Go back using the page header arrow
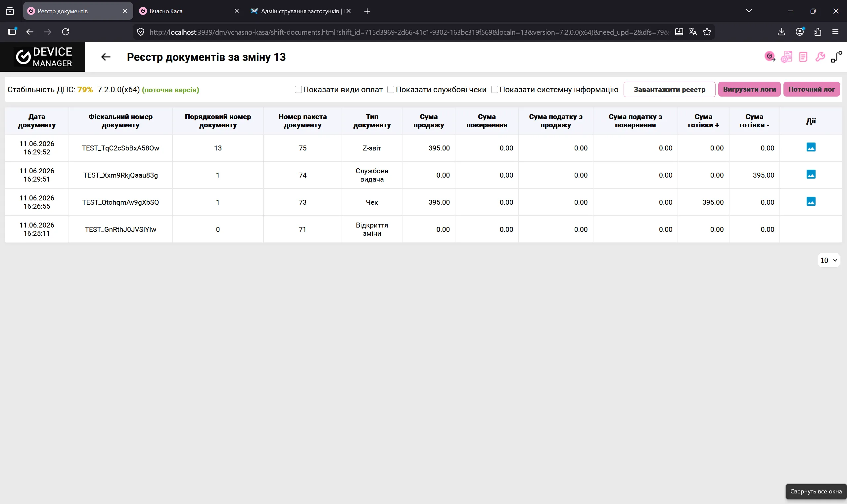 106,57
